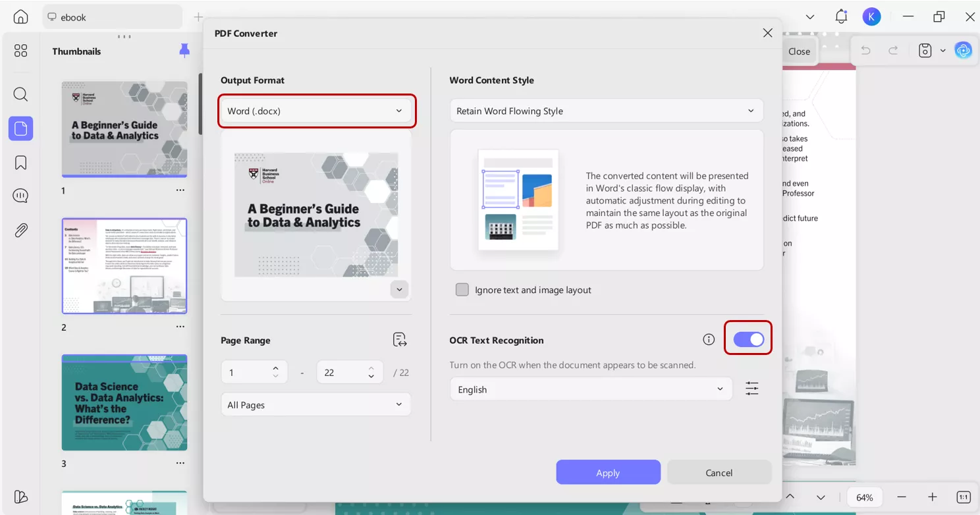Open the All Pages dropdown
The width and height of the screenshot is (980, 515).
pos(315,404)
